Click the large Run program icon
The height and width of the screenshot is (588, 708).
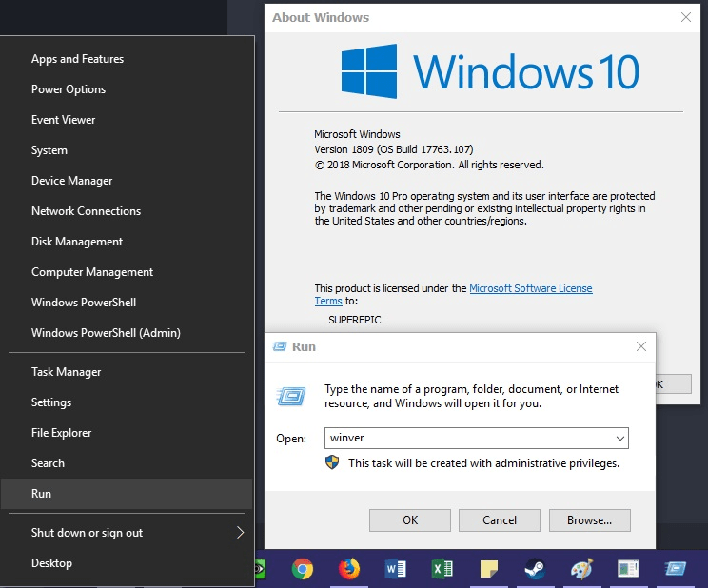[291, 396]
